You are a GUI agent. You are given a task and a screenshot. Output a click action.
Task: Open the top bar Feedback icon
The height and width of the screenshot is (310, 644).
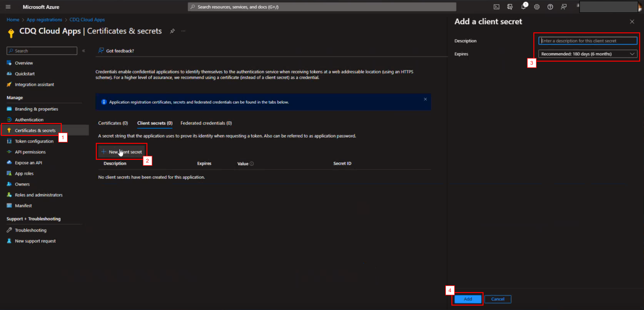563,7
